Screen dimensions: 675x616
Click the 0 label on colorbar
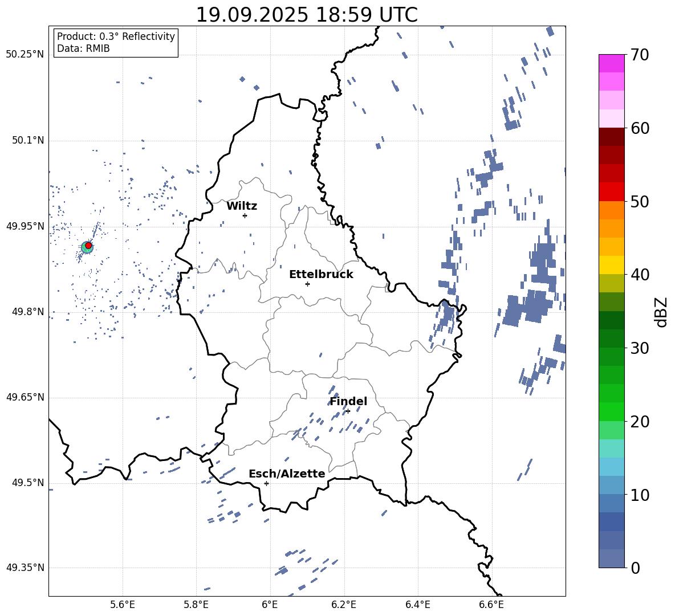pyautogui.click(x=635, y=568)
